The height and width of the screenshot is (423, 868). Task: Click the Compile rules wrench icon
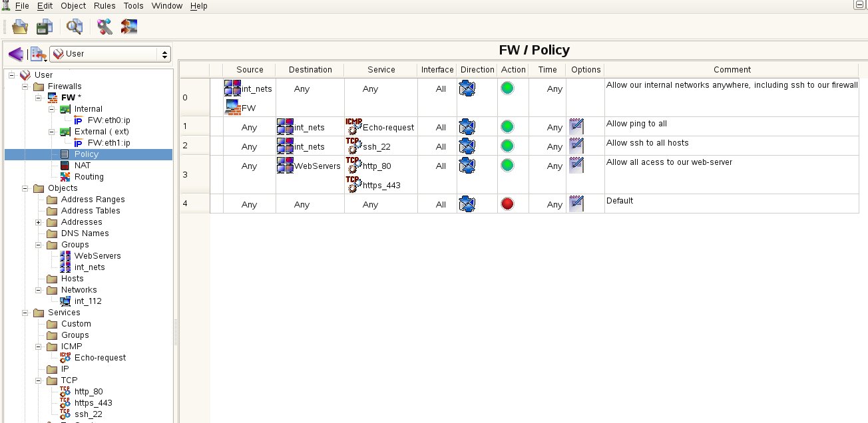pyautogui.click(x=105, y=27)
